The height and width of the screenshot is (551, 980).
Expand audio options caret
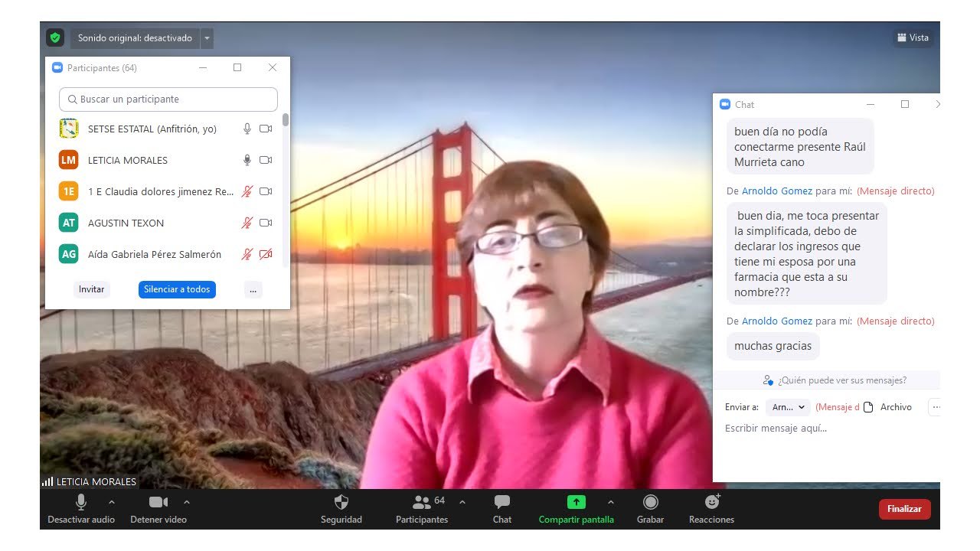[112, 502]
